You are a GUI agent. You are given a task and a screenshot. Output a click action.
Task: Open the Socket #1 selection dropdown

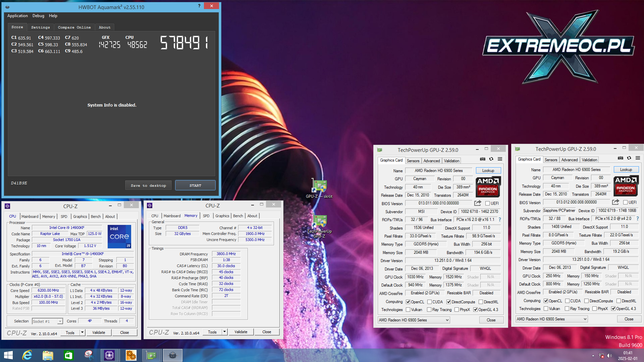point(47,321)
